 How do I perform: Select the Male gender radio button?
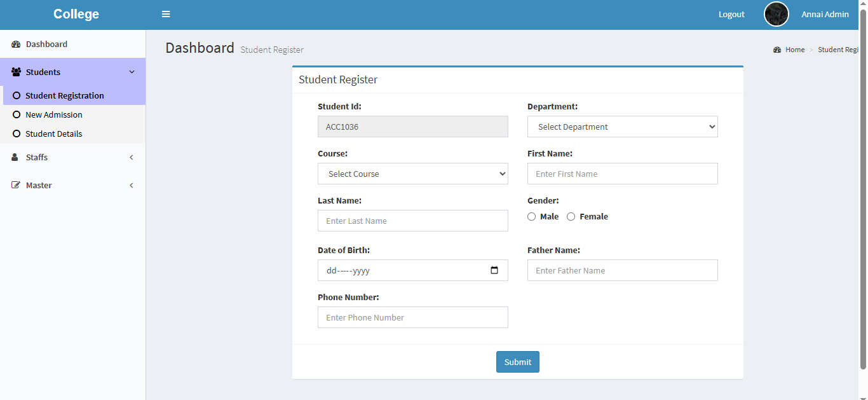pyautogui.click(x=532, y=217)
